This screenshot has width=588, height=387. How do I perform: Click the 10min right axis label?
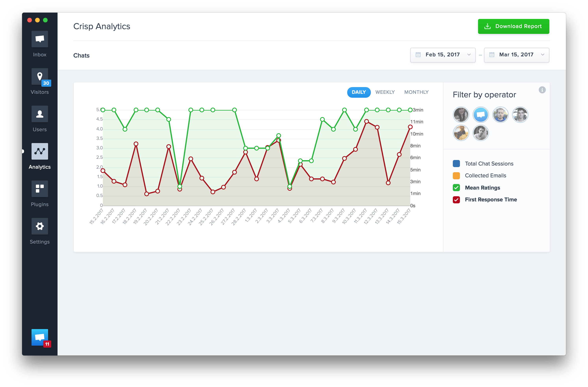pos(417,134)
